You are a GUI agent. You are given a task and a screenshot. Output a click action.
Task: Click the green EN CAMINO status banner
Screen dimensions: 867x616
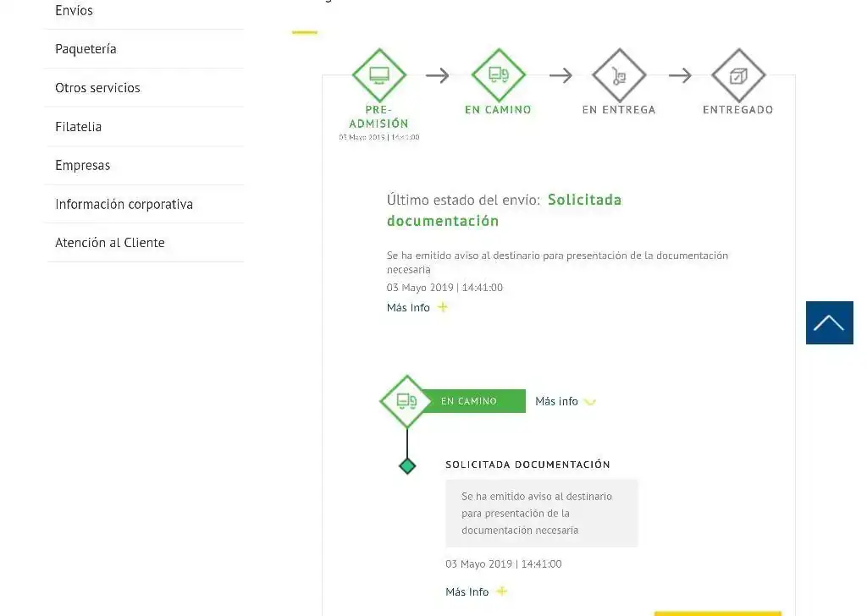[476, 401]
